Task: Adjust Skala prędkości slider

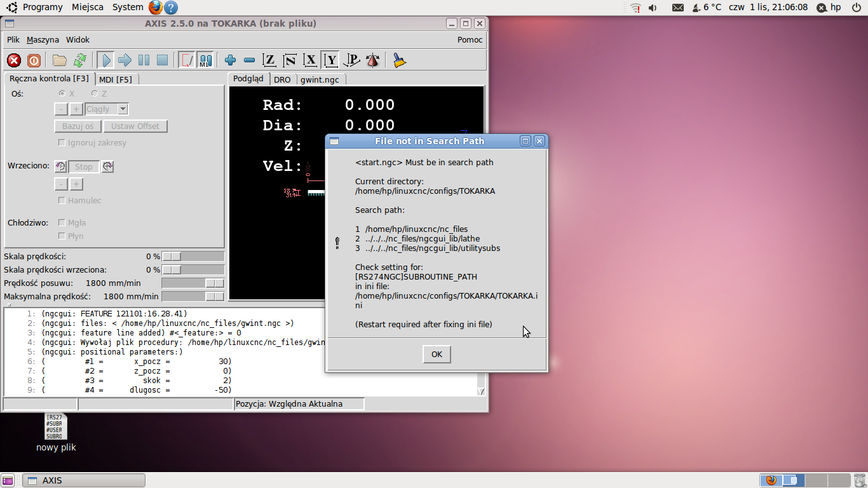Action: tap(193, 256)
